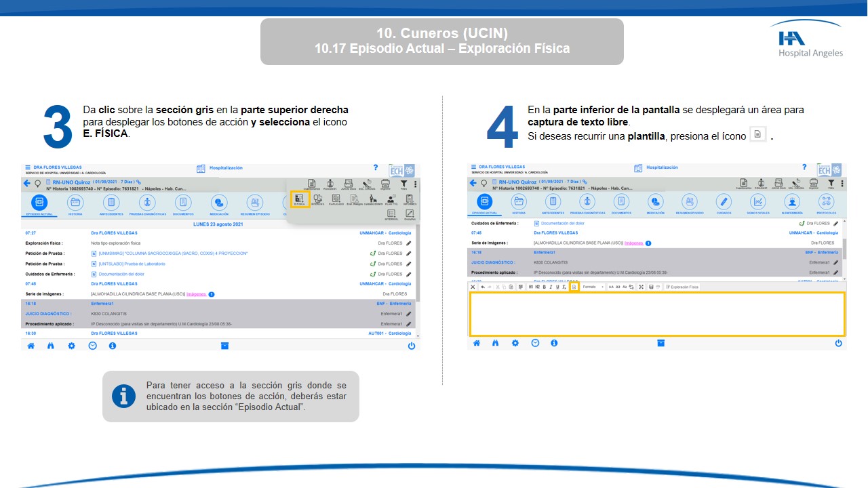This screenshot has height=488, width=868.
Task: Click the Exploración Física button in editor toolbar
Action: click(682, 287)
